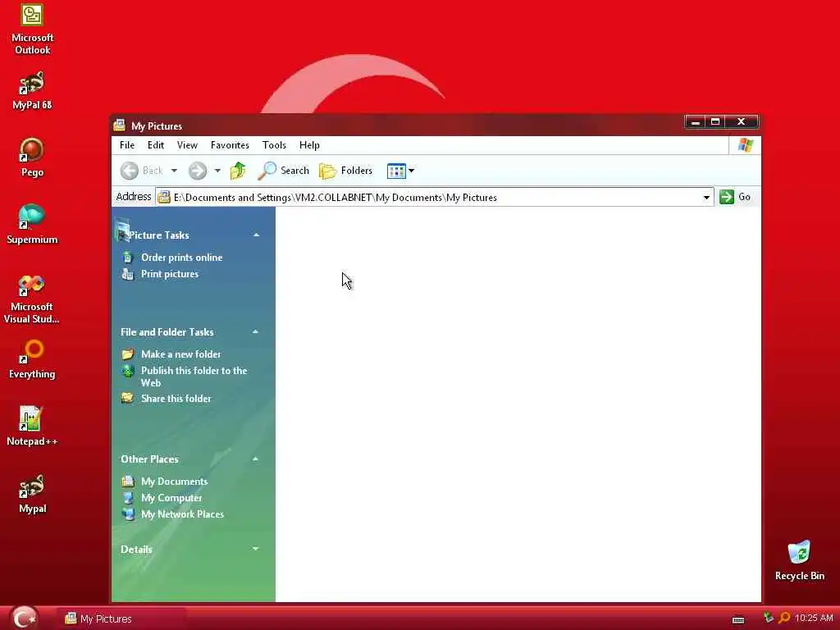Click the orange magnifier tray icon
The width and height of the screenshot is (840, 630).
783,618
